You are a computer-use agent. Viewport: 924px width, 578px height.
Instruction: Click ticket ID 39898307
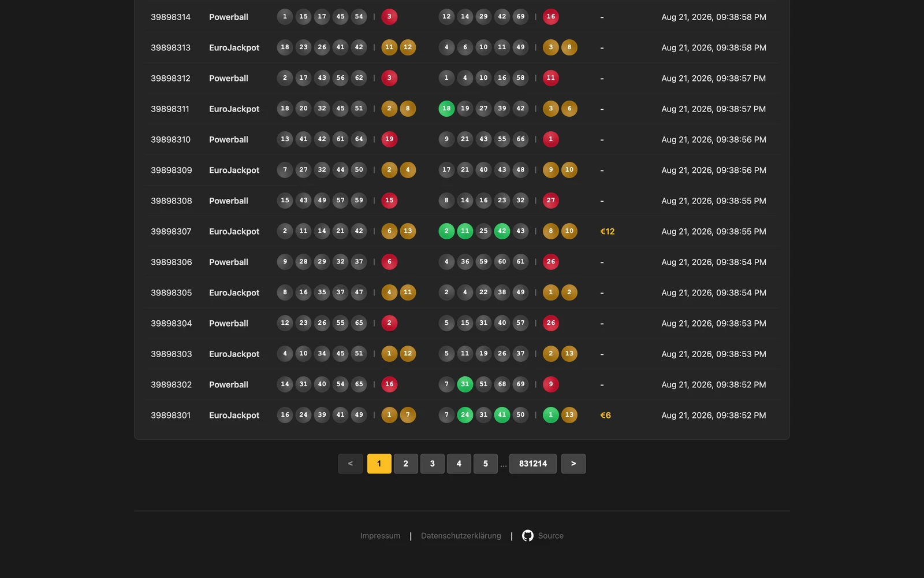tap(171, 231)
